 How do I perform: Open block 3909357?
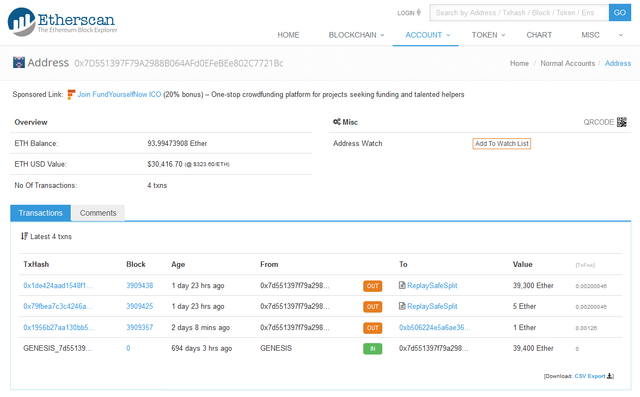(140, 328)
